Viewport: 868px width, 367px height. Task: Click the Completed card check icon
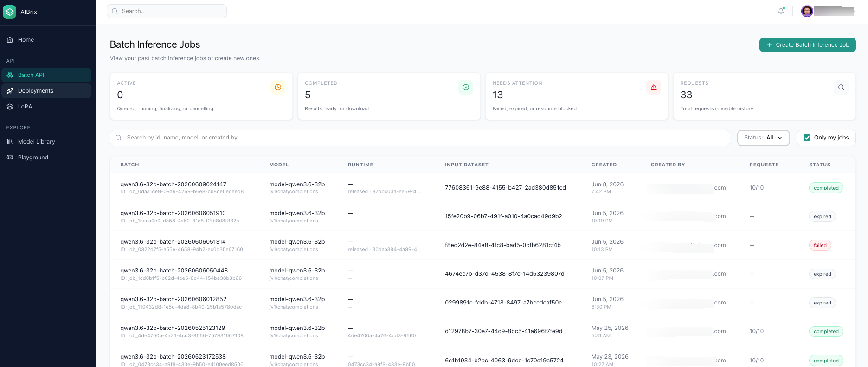(466, 87)
